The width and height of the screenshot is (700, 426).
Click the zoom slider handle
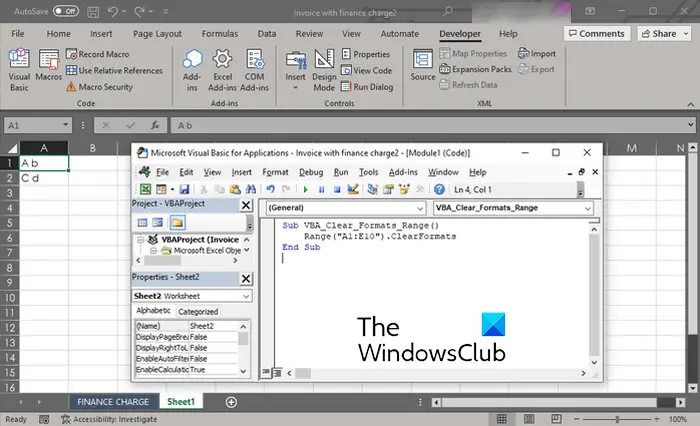coord(617,419)
